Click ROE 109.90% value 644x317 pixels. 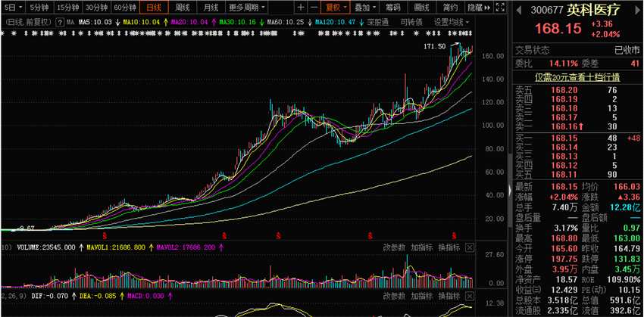coord(625,280)
